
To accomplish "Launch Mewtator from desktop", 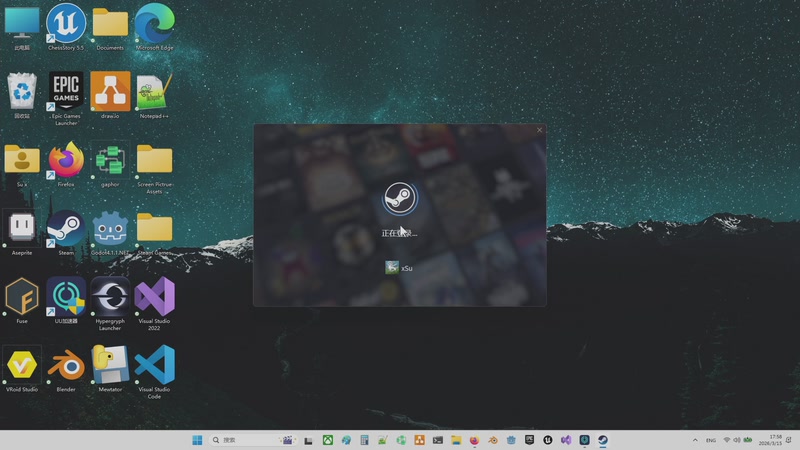I will (x=110, y=369).
